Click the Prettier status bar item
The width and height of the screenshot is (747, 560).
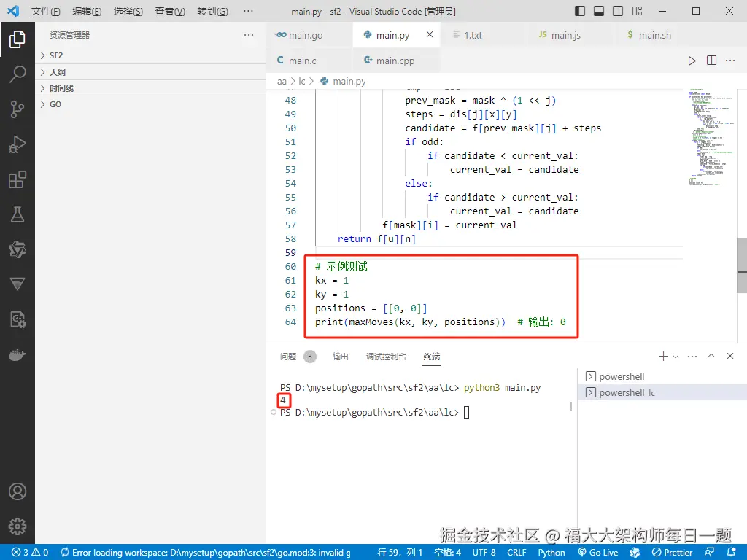coord(672,553)
